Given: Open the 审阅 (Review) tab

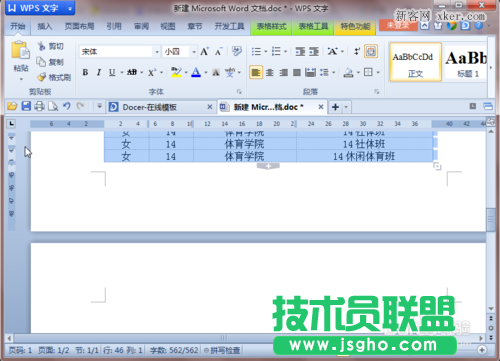Looking at the screenshot, I should pos(141,26).
